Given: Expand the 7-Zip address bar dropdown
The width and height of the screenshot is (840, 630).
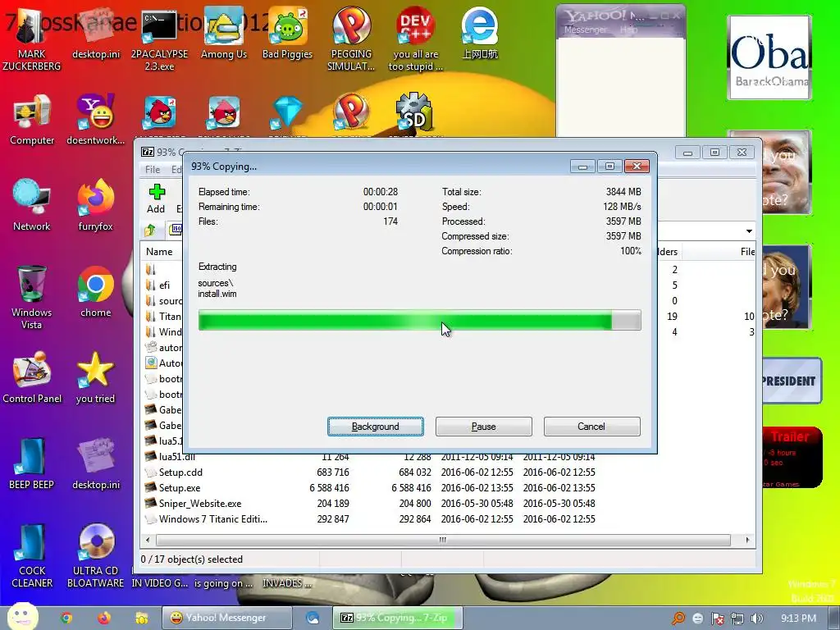Looking at the screenshot, I should pyautogui.click(x=749, y=231).
